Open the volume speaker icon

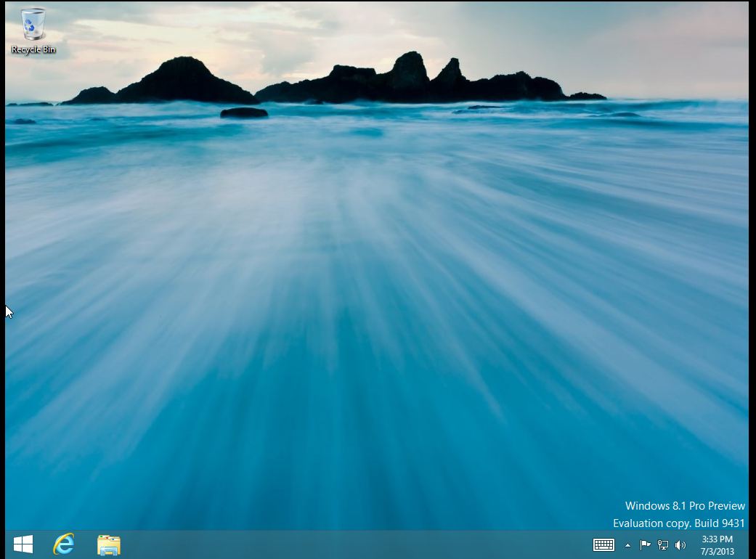point(680,545)
